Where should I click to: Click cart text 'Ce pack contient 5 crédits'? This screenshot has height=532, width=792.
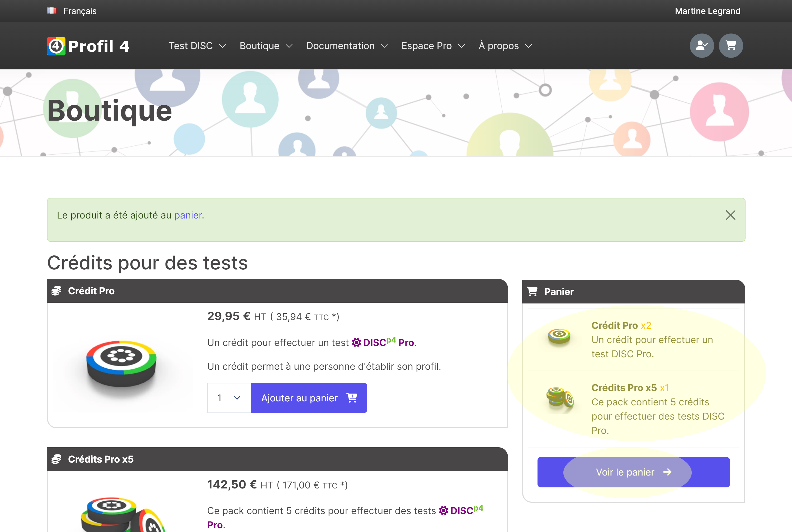tap(650, 402)
